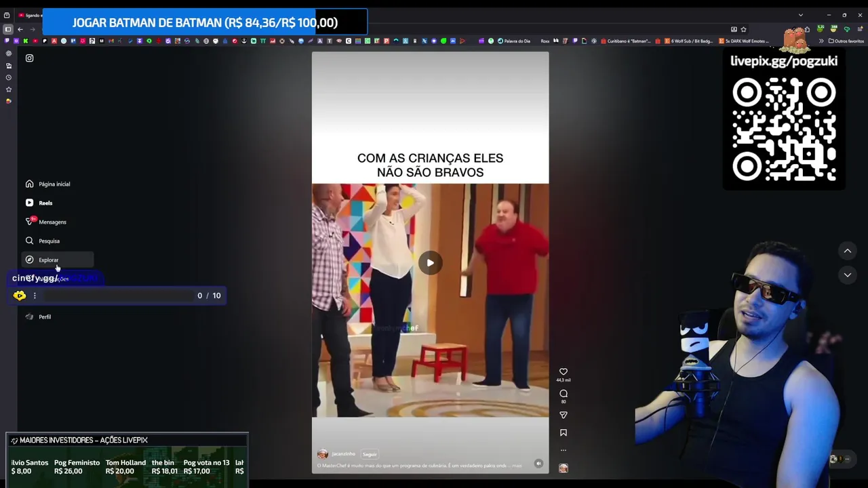Click Seguir button next to jacanzinho
Image resolution: width=868 pixels, height=488 pixels.
click(369, 454)
